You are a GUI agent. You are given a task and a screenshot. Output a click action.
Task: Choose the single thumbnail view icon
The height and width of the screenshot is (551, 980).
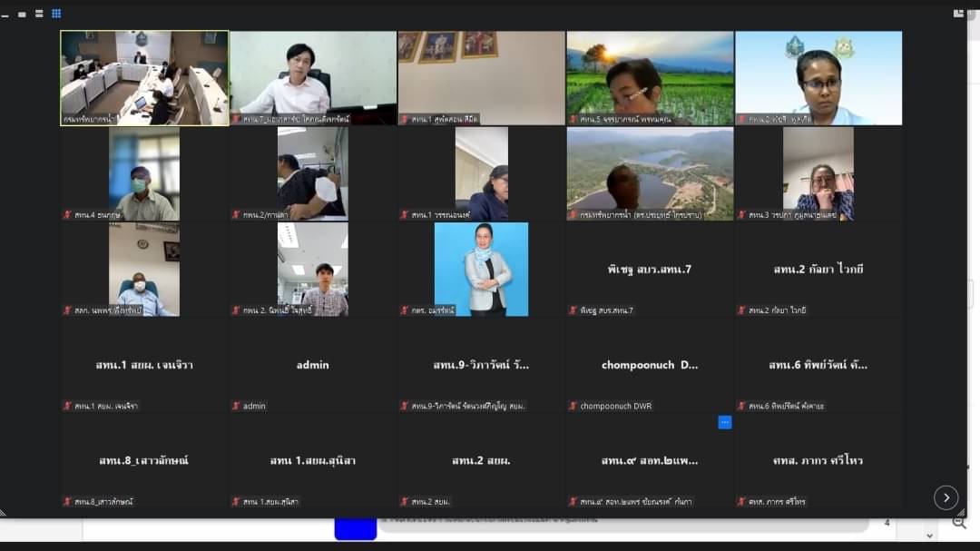(x=22, y=15)
